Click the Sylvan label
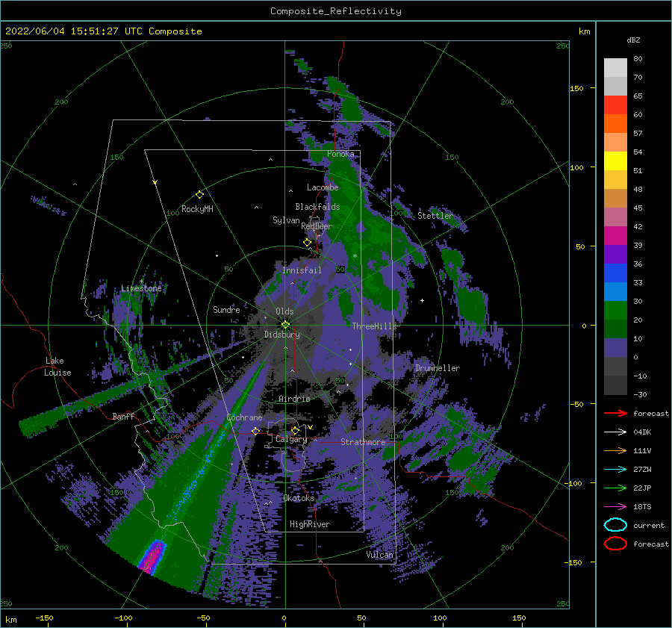672x628 pixels. [x=286, y=220]
